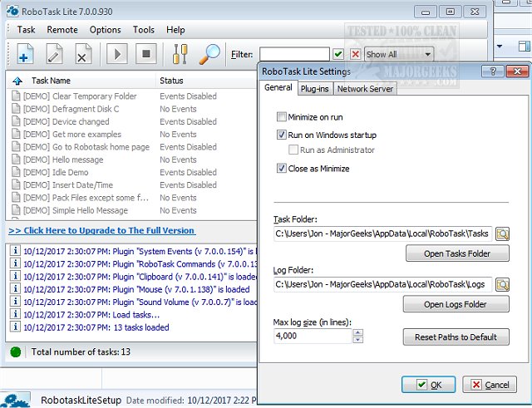The width and height of the screenshot is (532, 408).
Task: Click the magnifying glass search icon
Action: [209, 53]
